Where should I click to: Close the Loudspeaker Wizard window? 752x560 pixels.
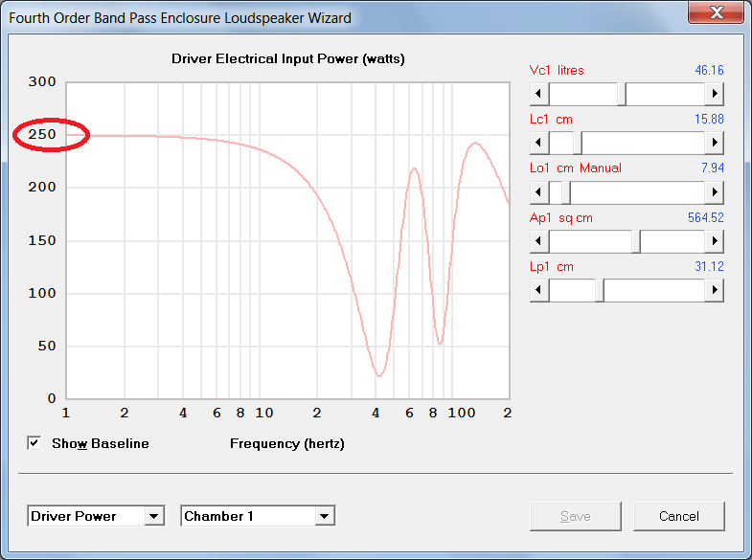point(717,12)
